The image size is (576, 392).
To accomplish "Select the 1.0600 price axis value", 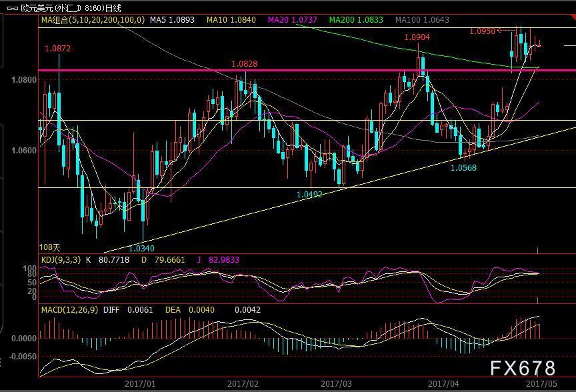I will 24,150.
